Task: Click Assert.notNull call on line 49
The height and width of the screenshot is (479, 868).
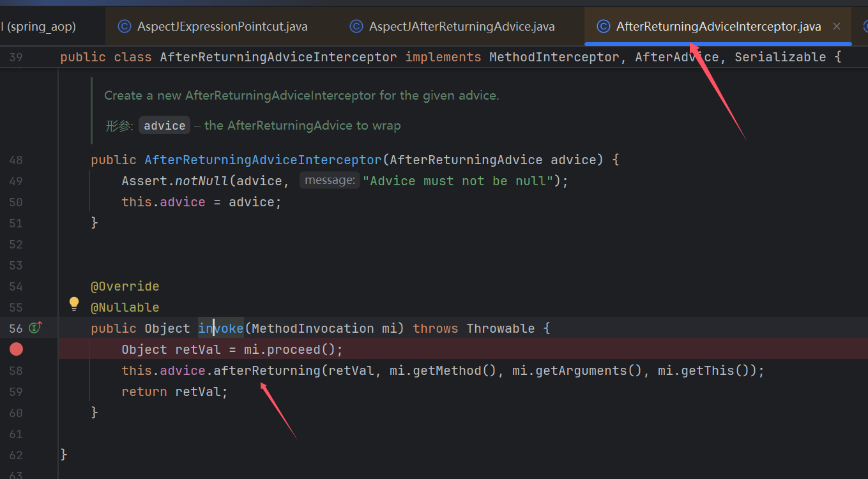Action: pyautogui.click(x=175, y=181)
